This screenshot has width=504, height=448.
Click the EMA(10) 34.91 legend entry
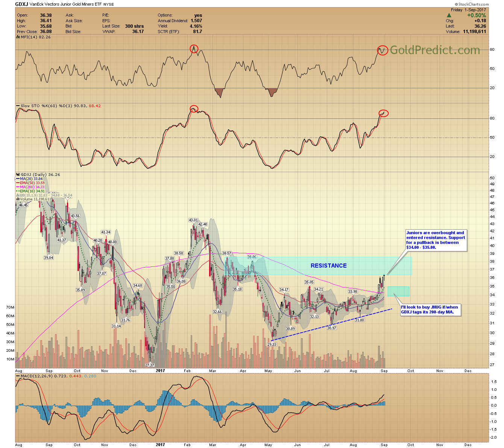point(31,191)
